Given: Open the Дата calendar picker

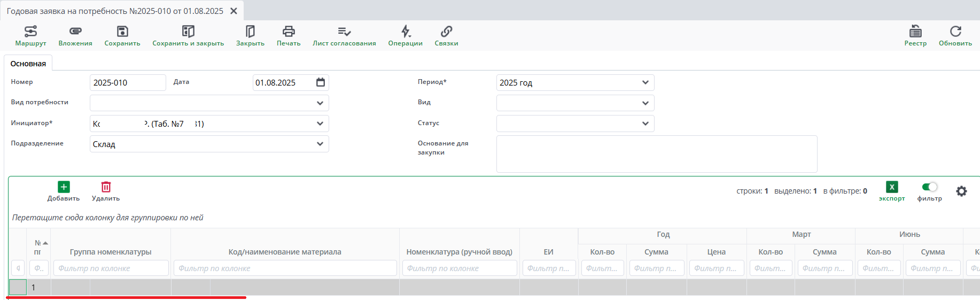Looking at the screenshot, I should click(321, 82).
